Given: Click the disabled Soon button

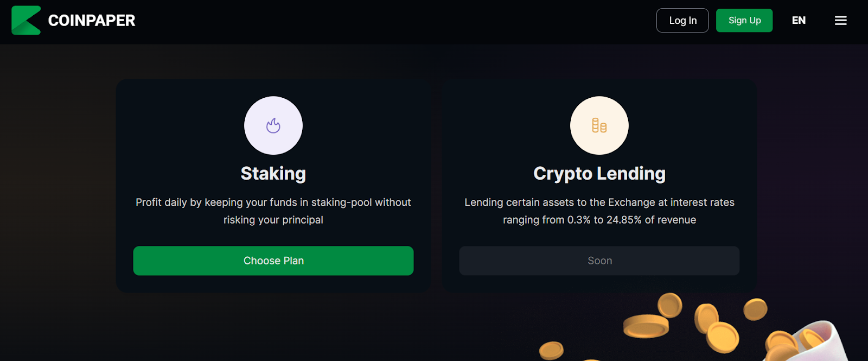Looking at the screenshot, I should (x=599, y=261).
